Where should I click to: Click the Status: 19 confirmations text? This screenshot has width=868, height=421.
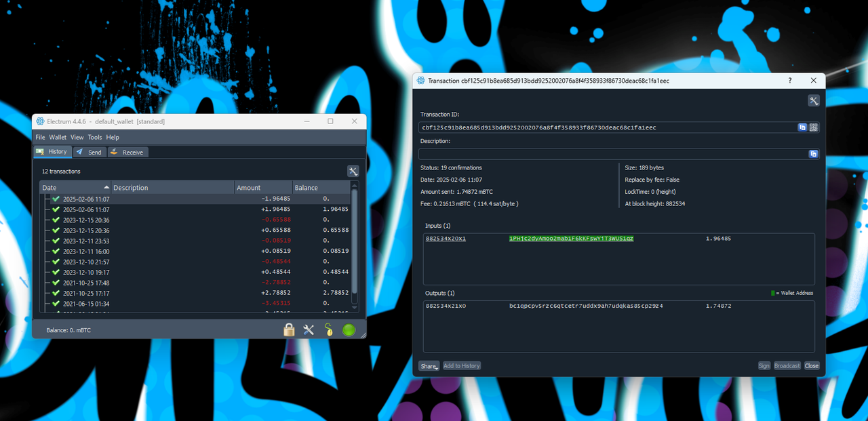click(x=451, y=167)
